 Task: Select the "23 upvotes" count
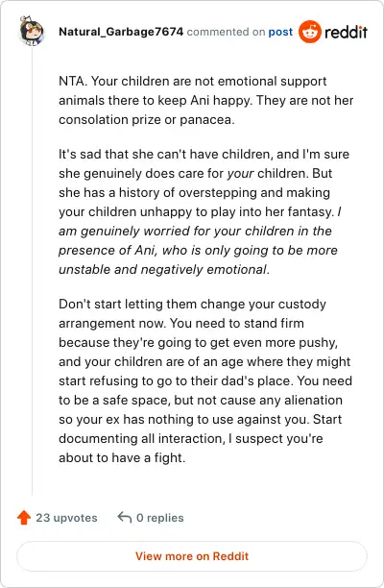pos(66,518)
